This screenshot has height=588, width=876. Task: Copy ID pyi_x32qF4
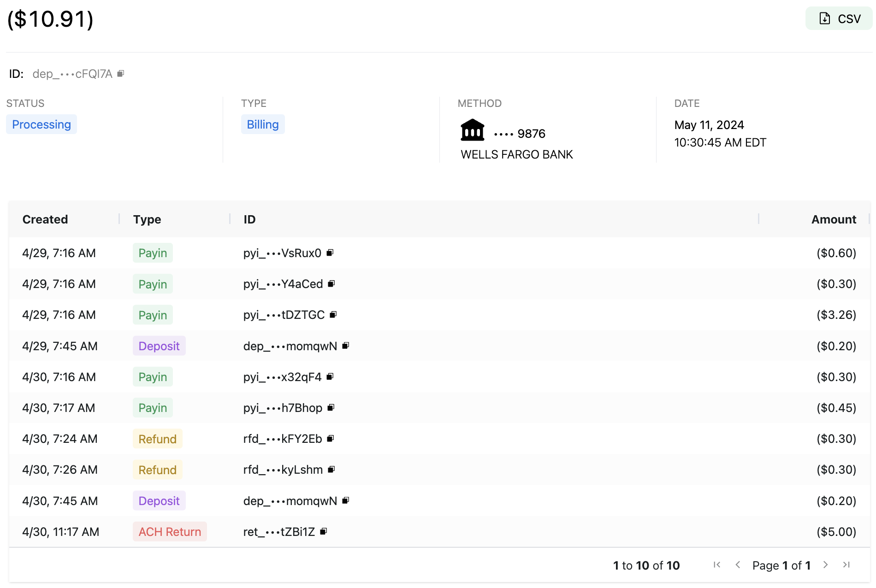point(330,377)
